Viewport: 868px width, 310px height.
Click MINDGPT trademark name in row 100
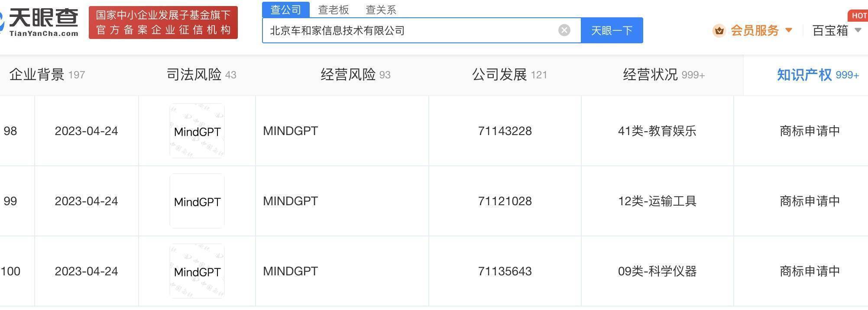[x=290, y=271]
